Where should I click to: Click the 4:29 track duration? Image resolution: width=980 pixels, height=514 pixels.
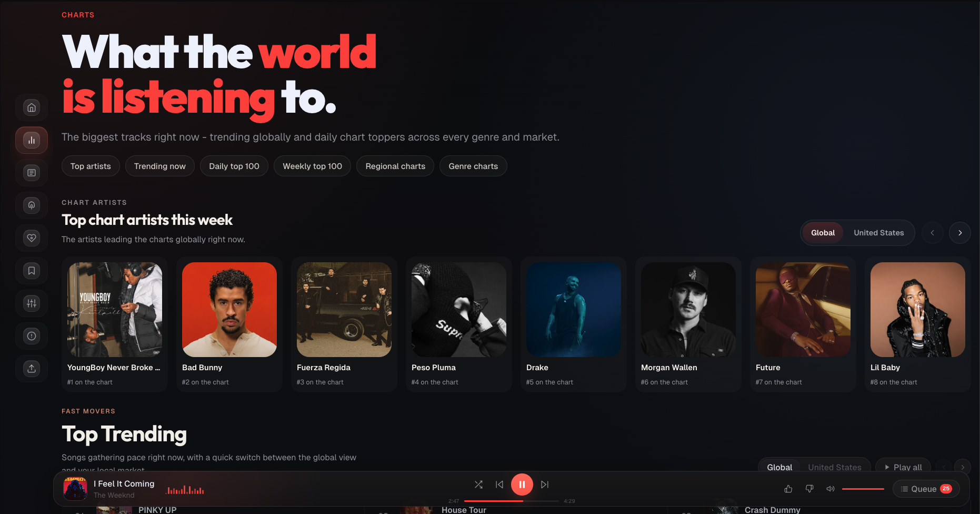[x=569, y=501]
